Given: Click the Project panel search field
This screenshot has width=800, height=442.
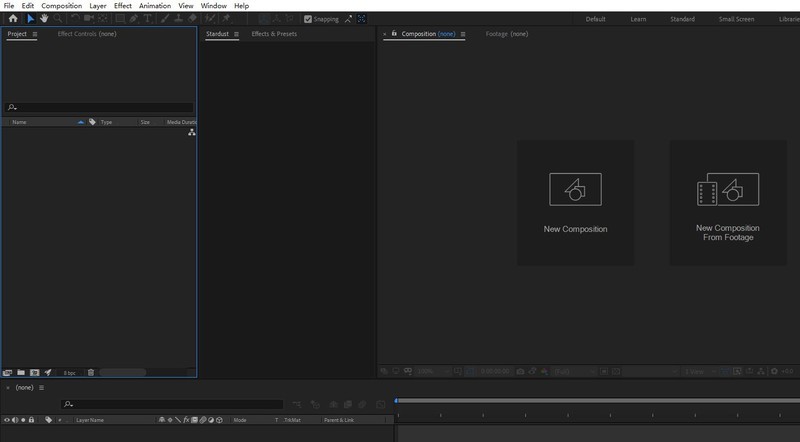Looking at the screenshot, I should click(100, 107).
